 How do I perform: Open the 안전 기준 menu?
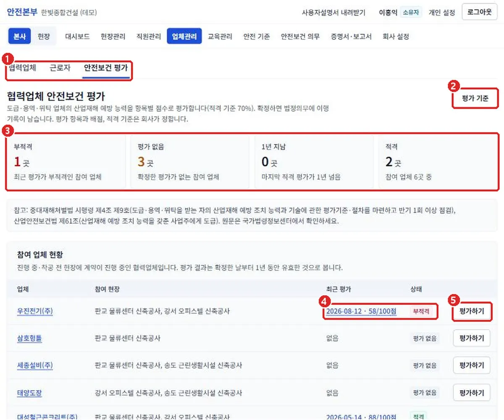pyautogui.click(x=257, y=37)
